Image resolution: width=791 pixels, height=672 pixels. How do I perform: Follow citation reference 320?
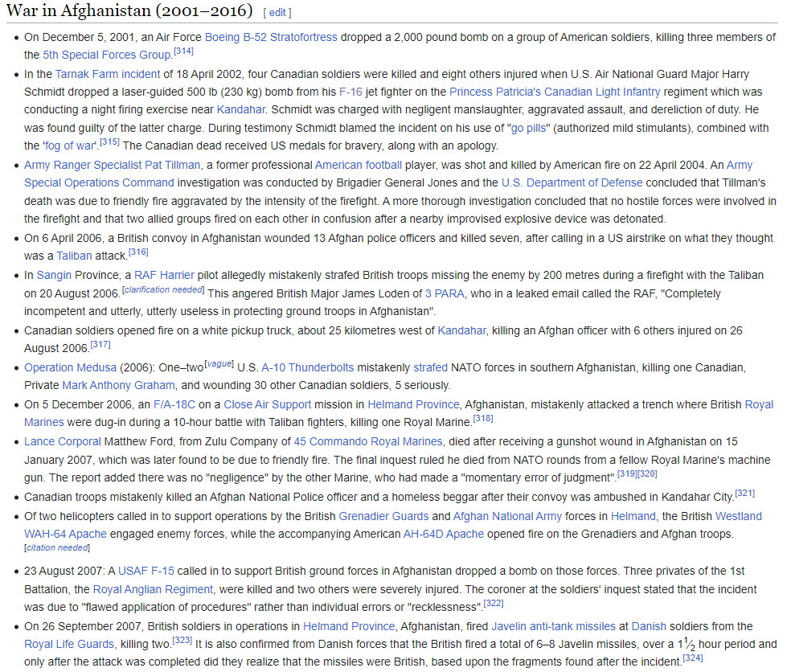pos(647,473)
